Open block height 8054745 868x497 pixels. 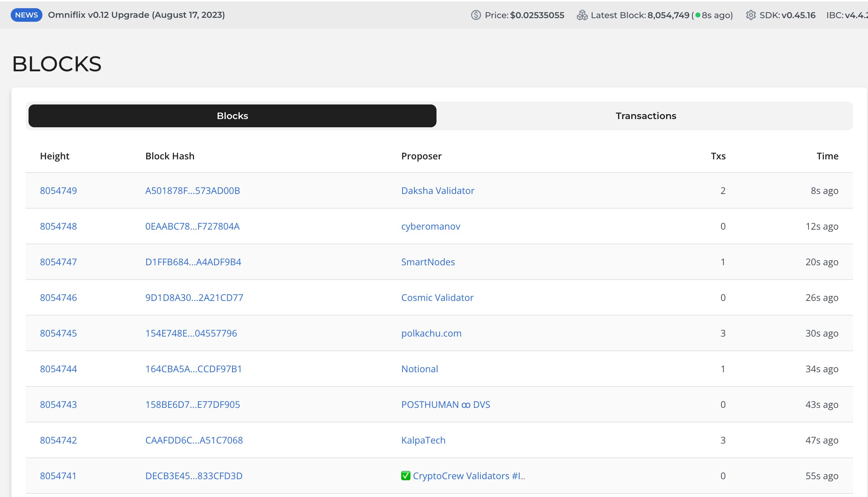58,333
